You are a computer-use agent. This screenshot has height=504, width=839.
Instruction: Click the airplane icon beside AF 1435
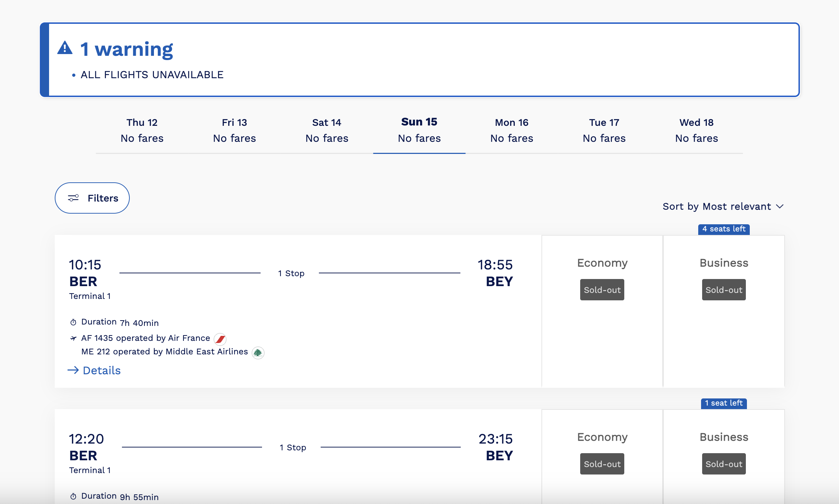tap(73, 338)
